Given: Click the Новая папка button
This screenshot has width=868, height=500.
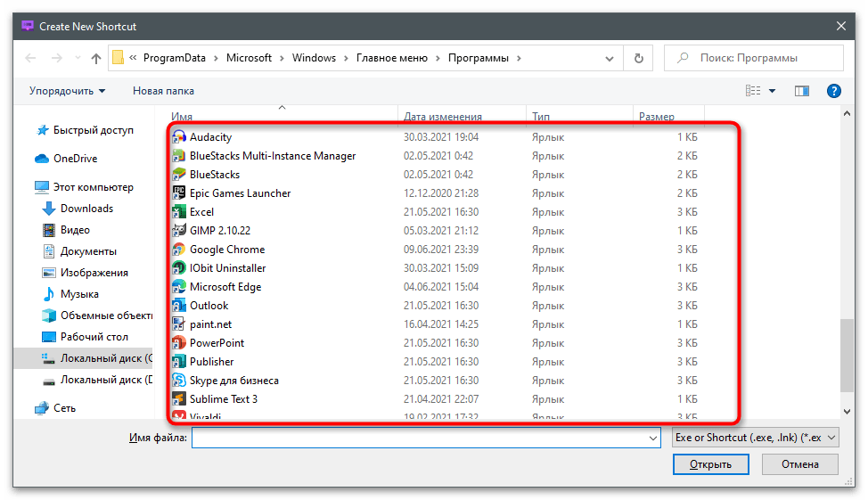Looking at the screenshot, I should point(163,91).
